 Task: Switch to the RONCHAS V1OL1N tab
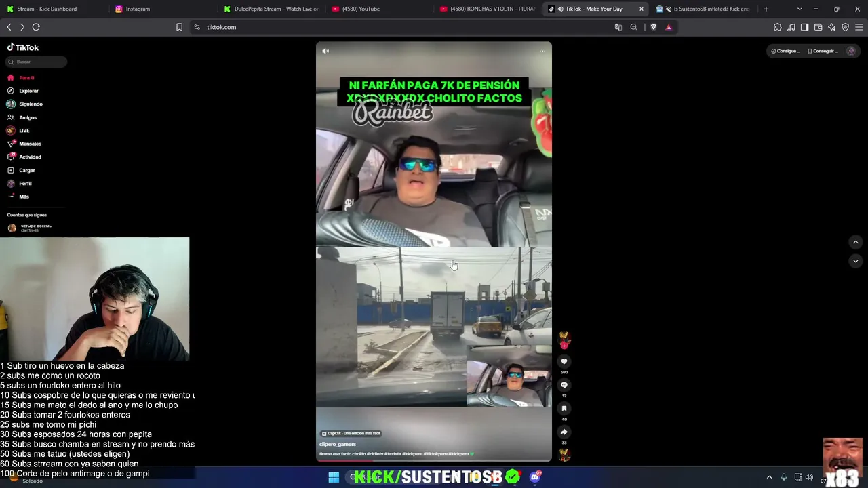[488, 9]
